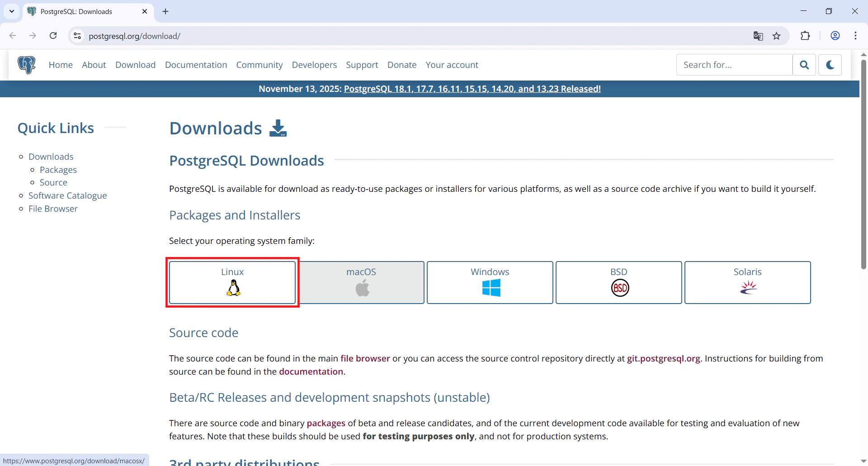Open the Developers nav item
The width and height of the screenshot is (868, 466).
coord(315,65)
